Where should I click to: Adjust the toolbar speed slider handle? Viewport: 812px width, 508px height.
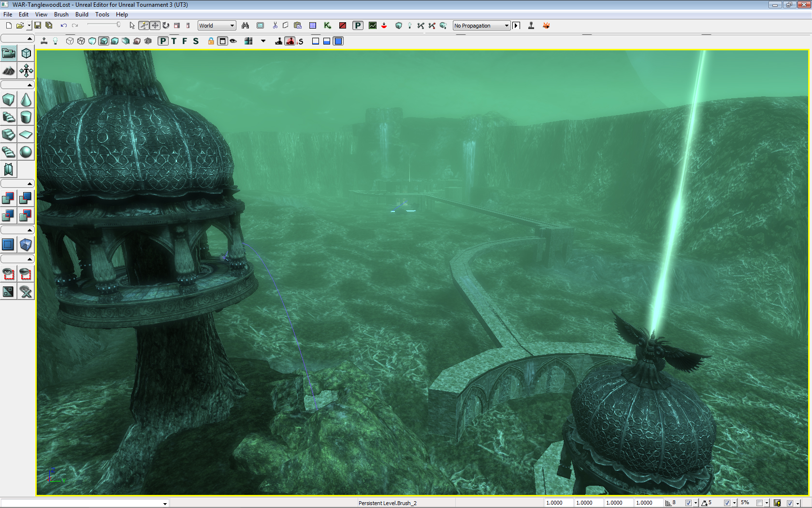click(x=118, y=25)
